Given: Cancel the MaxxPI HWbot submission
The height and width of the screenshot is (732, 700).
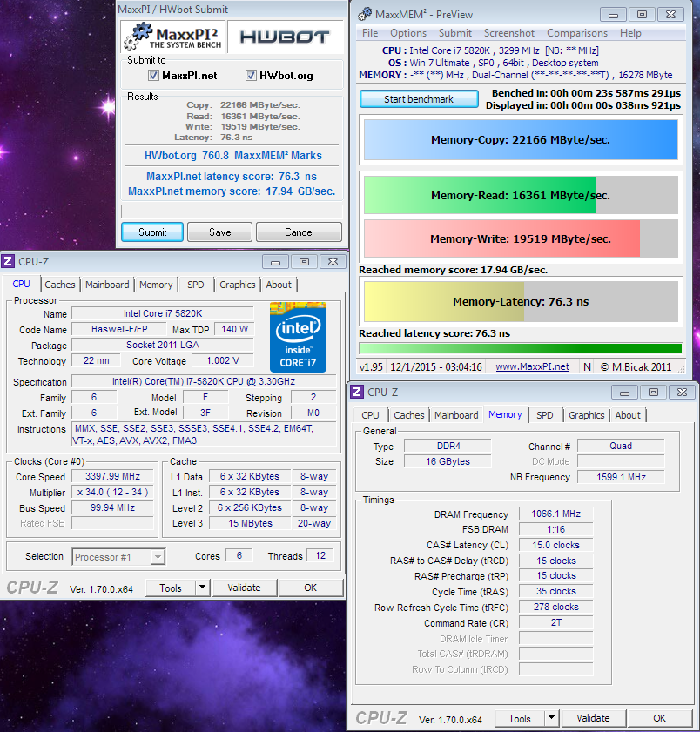Looking at the screenshot, I should click(x=300, y=232).
